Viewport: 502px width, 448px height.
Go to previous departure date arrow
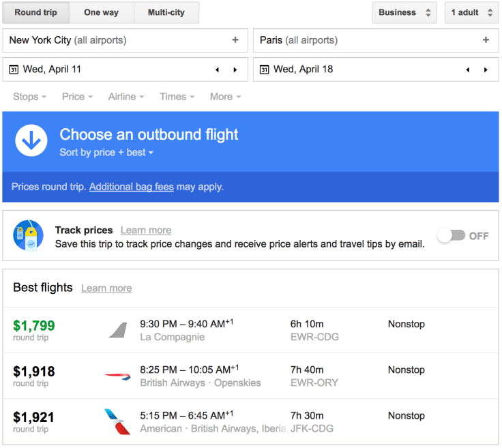pyautogui.click(x=218, y=70)
